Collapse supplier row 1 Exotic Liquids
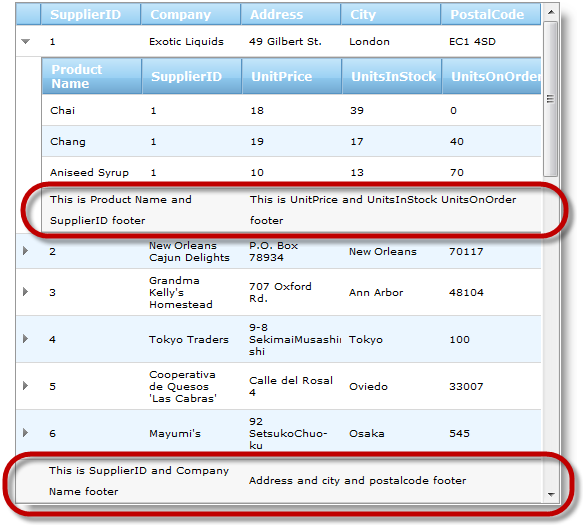The height and width of the screenshot is (527, 584). pyautogui.click(x=25, y=42)
